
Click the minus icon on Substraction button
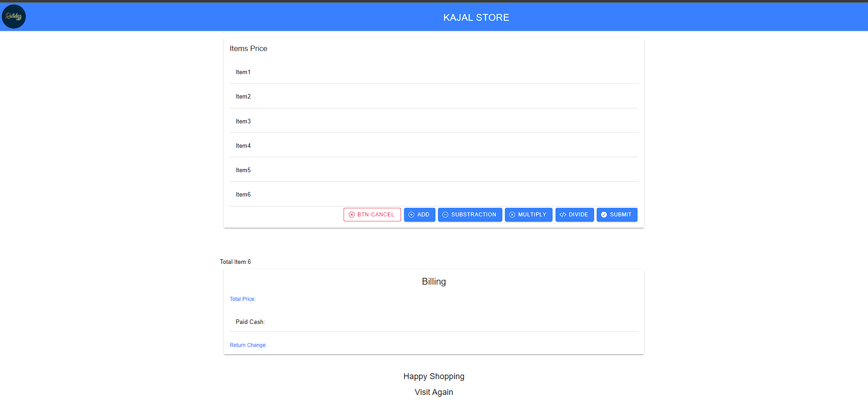pyautogui.click(x=445, y=215)
